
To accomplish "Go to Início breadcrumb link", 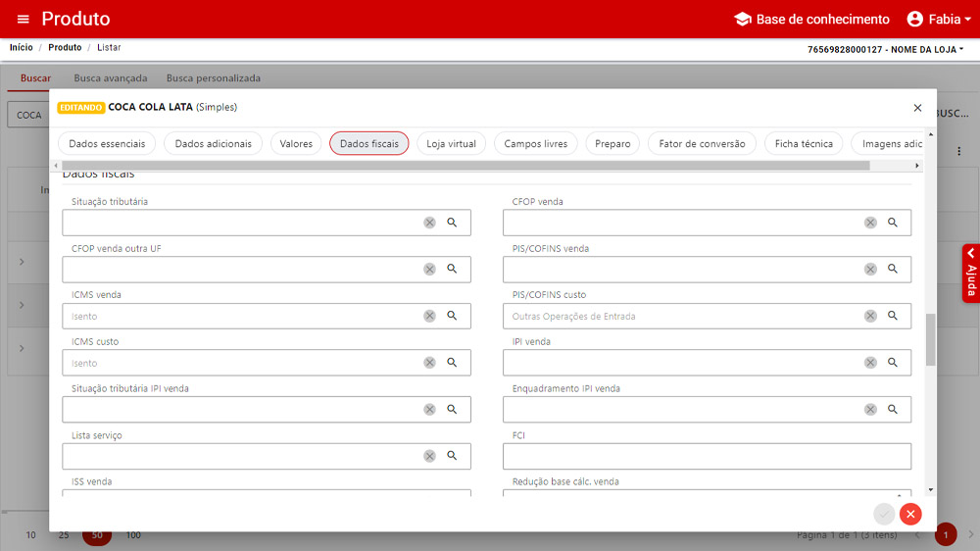I will pos(21,48).
